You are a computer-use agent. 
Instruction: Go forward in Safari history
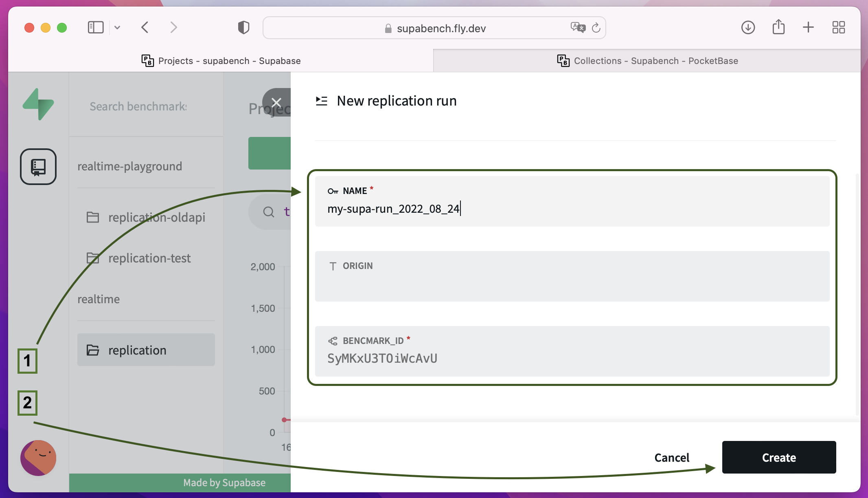coord(173,27)
